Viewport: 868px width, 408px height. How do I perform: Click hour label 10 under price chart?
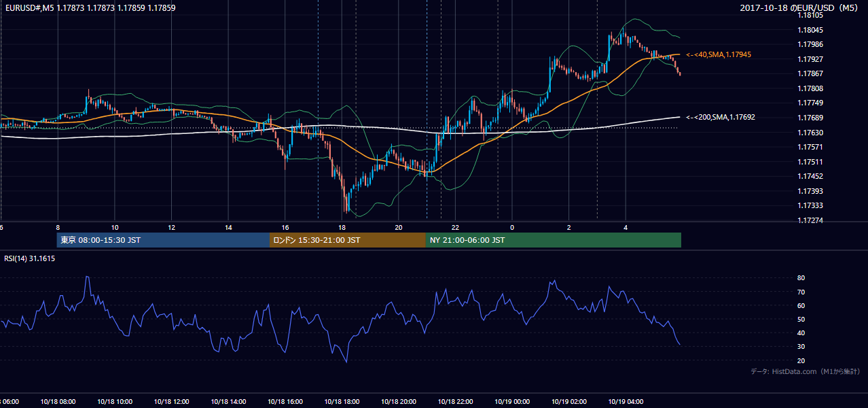(115, 228)
